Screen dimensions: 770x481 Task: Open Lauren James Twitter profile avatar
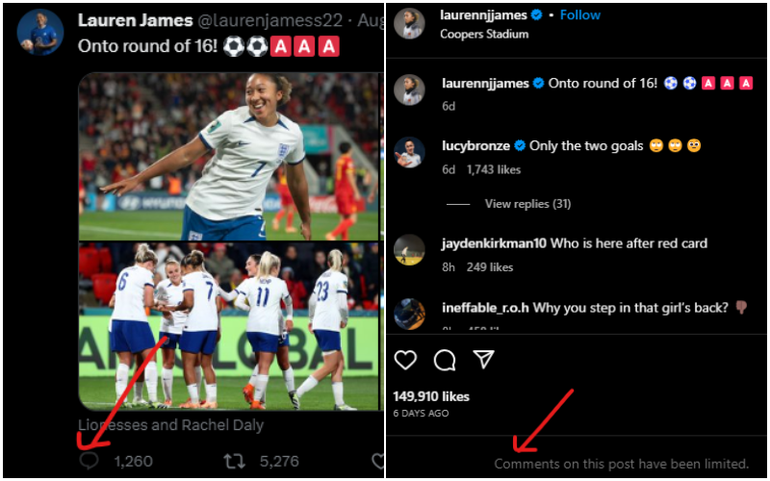(40, 32)
